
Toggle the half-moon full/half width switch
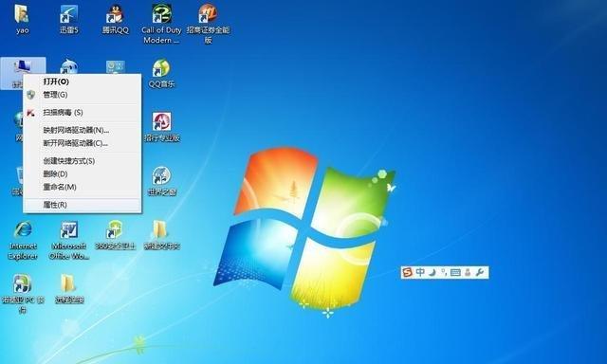tap(432, 272)
